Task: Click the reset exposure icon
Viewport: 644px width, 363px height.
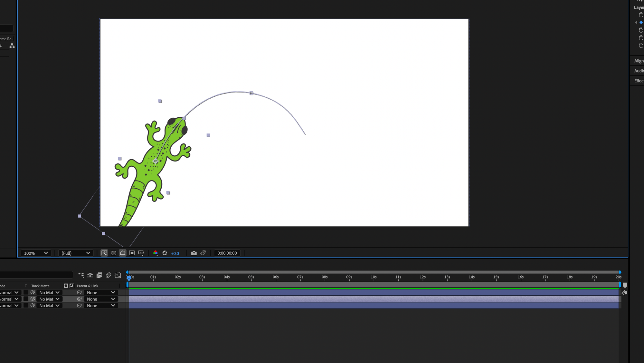Action: tap(165, 253)
